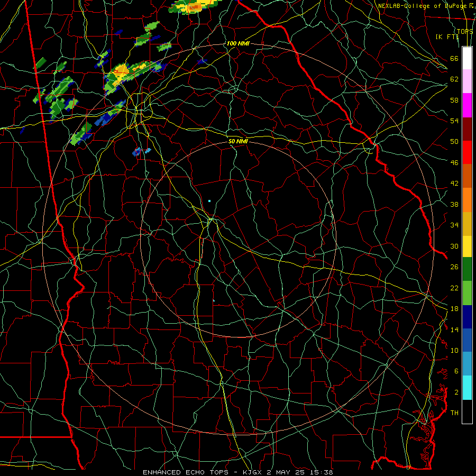Click the "38" legend value

tap(454, 204)
